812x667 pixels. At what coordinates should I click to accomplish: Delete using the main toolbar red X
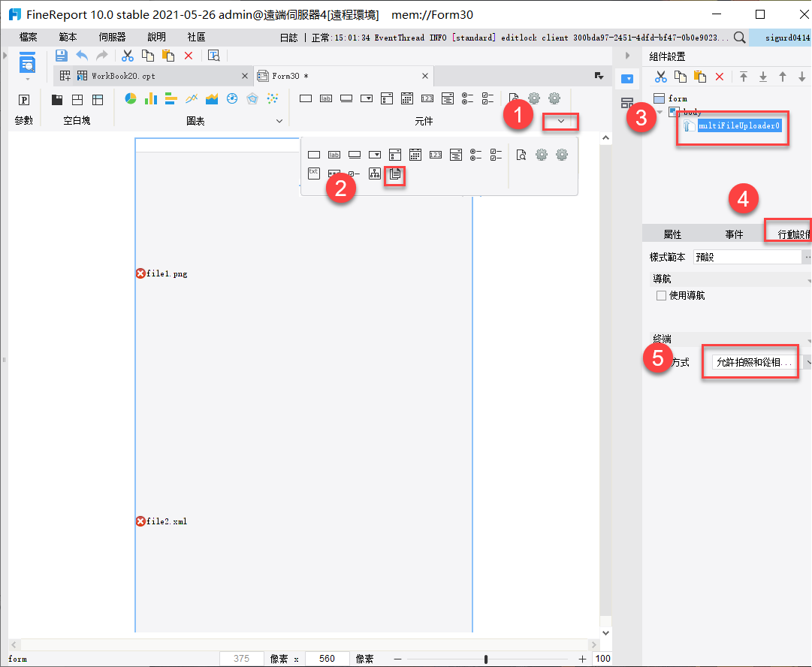189,56
